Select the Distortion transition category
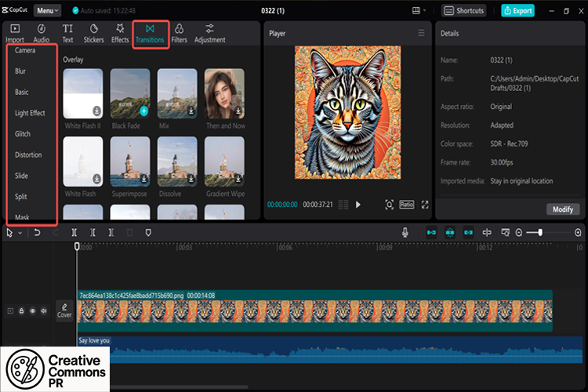 click(x=28, y=155)
